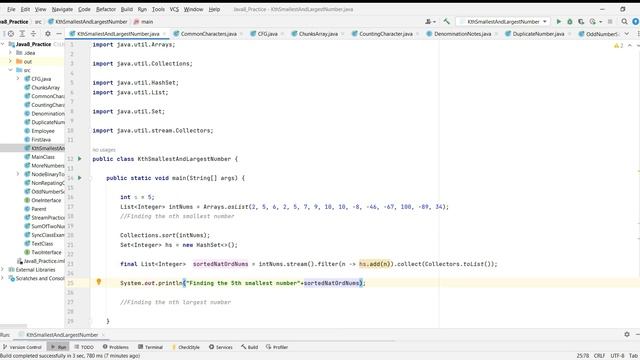640x360 pixels.
Task: Toggle the Run tool window button
Action: (x=58, y=347)
